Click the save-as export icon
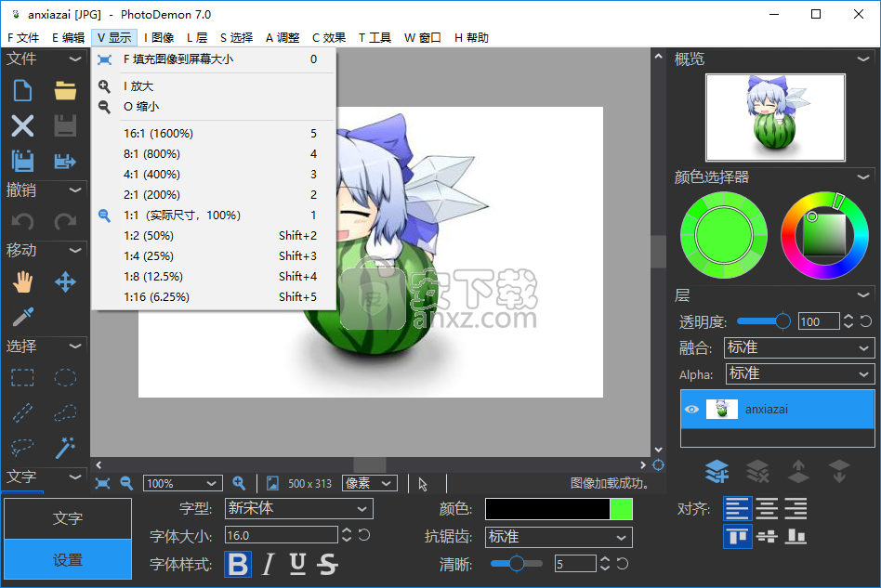The image size is (881, 588). pyautogui.click(x=65, y=162)
